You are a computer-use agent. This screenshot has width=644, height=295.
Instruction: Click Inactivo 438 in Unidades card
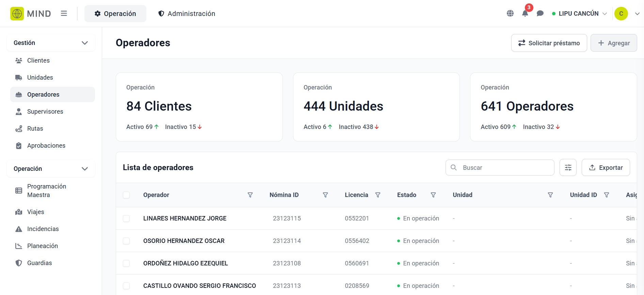pos(359,127)
